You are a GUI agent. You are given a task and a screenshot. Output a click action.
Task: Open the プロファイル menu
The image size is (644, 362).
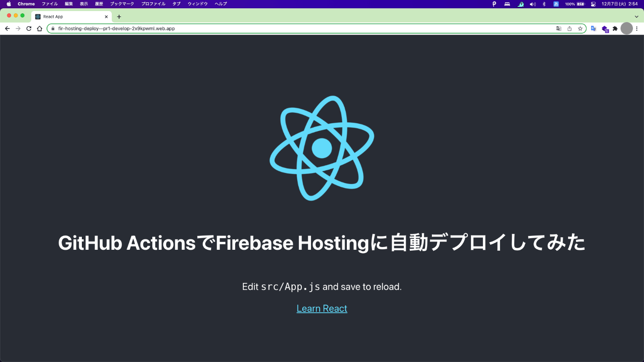coord(153,4)
